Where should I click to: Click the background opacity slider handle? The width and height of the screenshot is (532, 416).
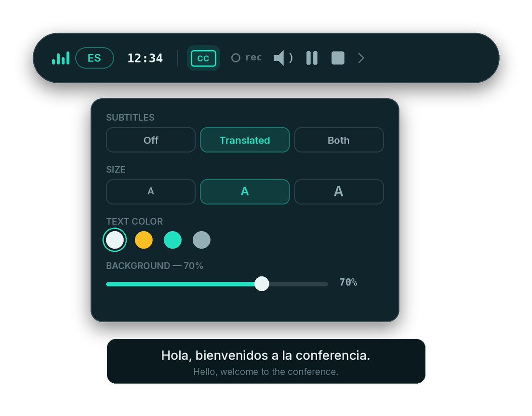[262, 284]
